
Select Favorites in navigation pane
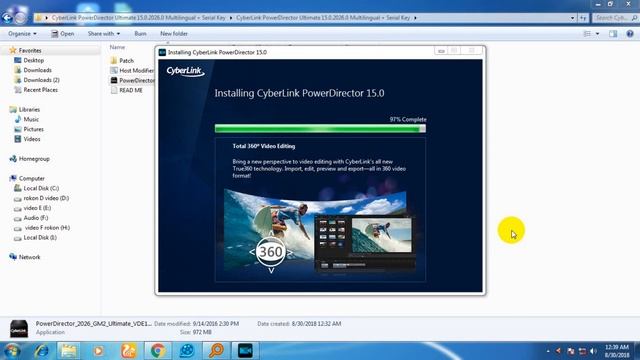(26, 50)
